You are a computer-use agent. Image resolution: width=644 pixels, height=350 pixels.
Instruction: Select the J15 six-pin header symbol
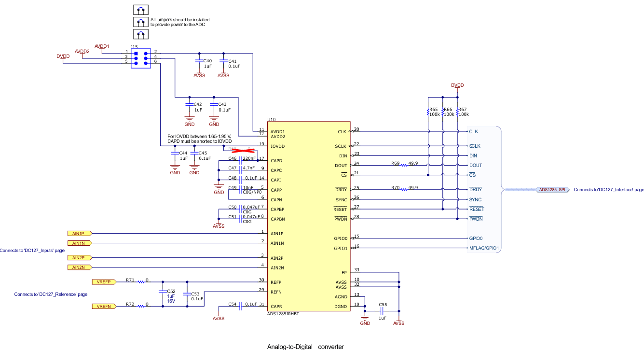click(141, 58)
